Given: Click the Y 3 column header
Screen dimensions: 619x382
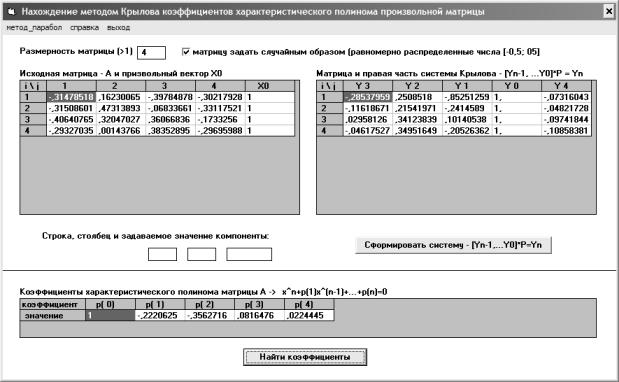Looking at the screenshot, I should (368, 86).
